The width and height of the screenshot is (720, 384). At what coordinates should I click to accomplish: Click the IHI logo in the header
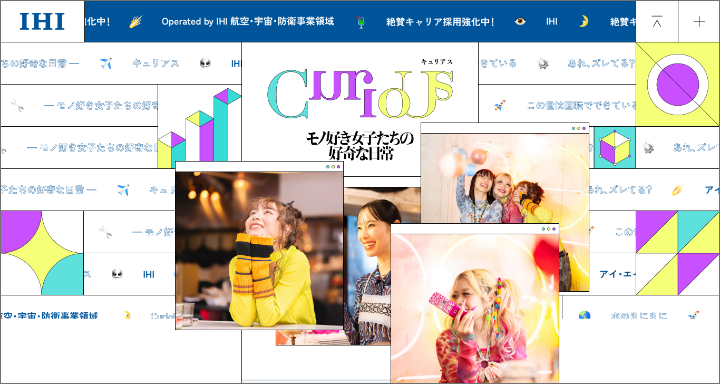[42, 22]
